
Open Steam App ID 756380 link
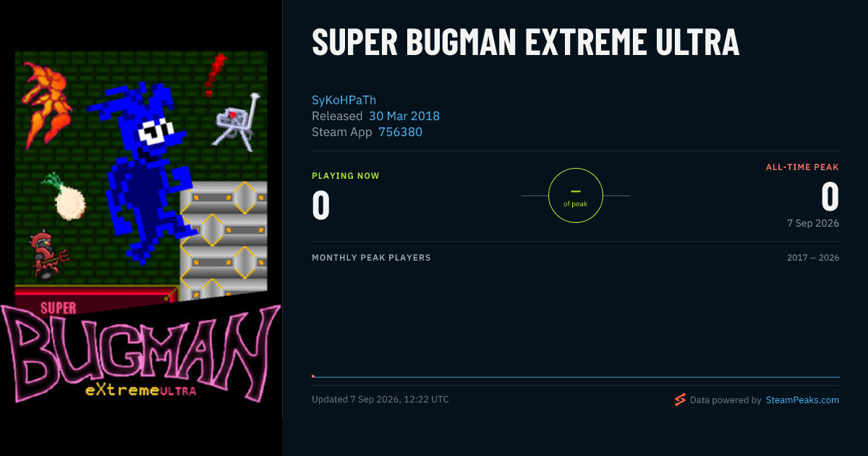(400, 132)
